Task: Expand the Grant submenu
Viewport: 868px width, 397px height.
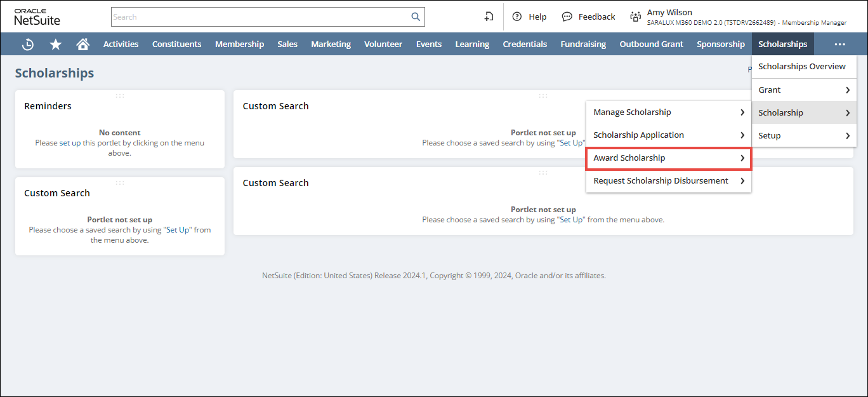Action: (803, 90)
